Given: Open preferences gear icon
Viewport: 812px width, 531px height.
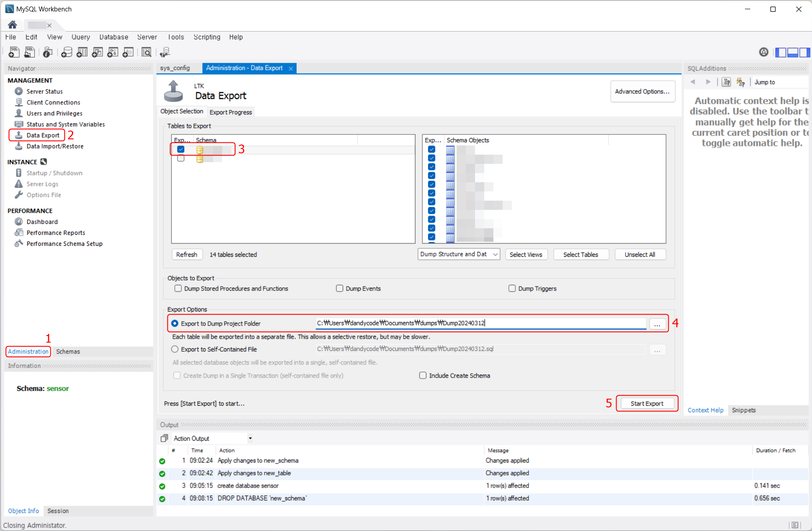Looking at the screenshot, I should (764, 52).
